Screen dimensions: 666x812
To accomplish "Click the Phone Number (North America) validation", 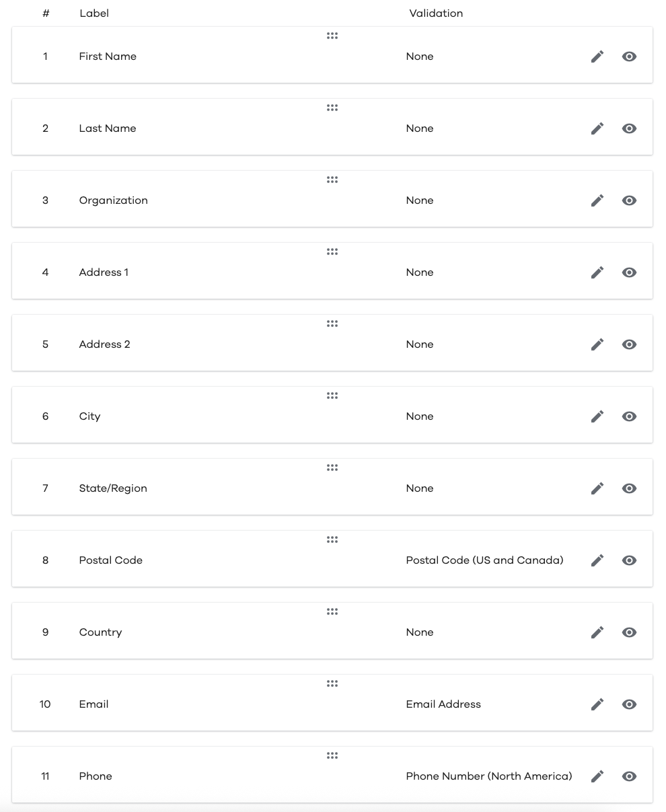I will tap(489, 776).
